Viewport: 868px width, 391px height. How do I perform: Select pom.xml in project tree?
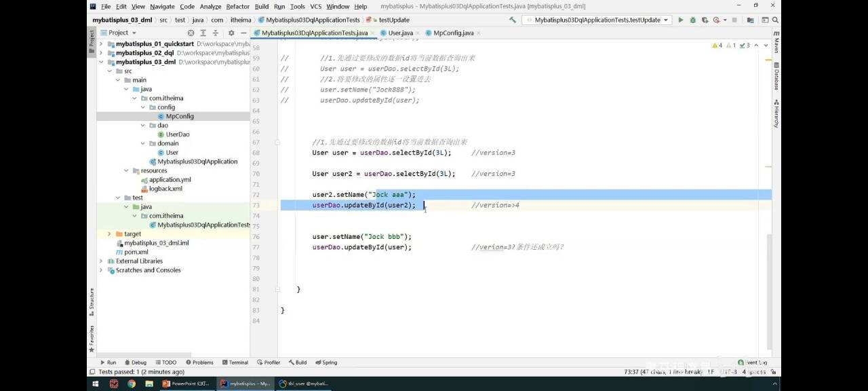coord(132,252)
